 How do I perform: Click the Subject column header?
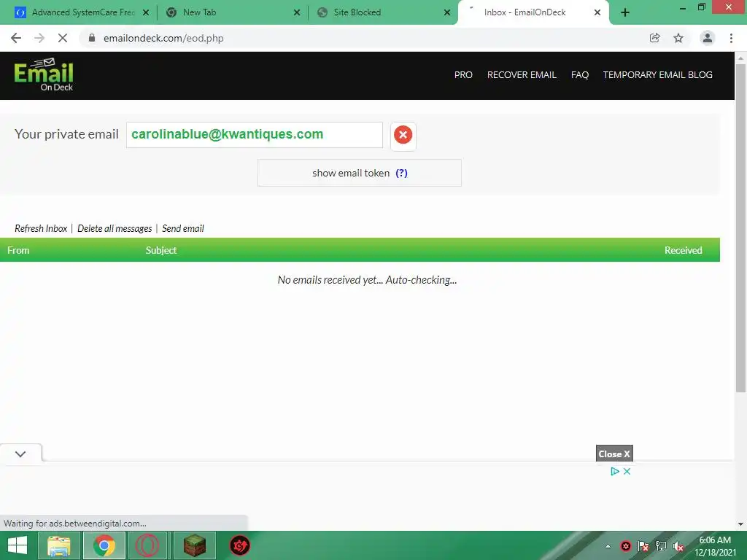(x=161, y=250)
